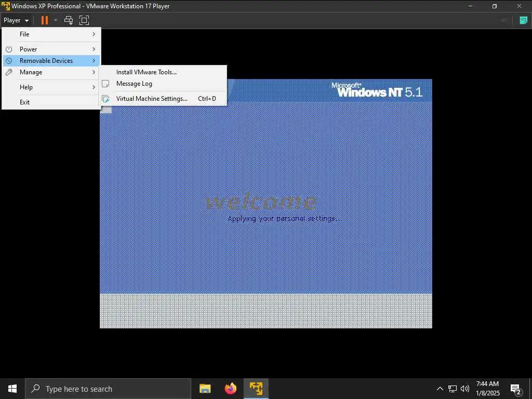Open the File submenu
532x399 pixels.
[51, 34]
